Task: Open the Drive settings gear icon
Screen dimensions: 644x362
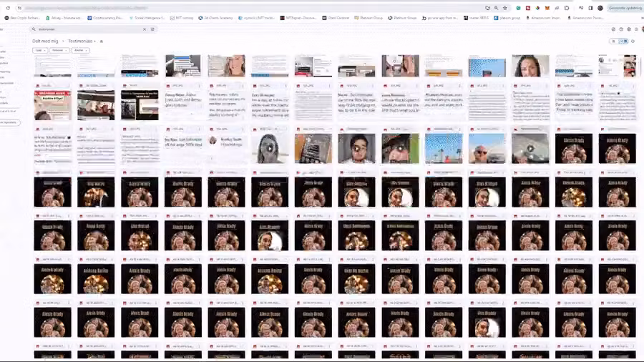Action: click(x=629, y=29)
